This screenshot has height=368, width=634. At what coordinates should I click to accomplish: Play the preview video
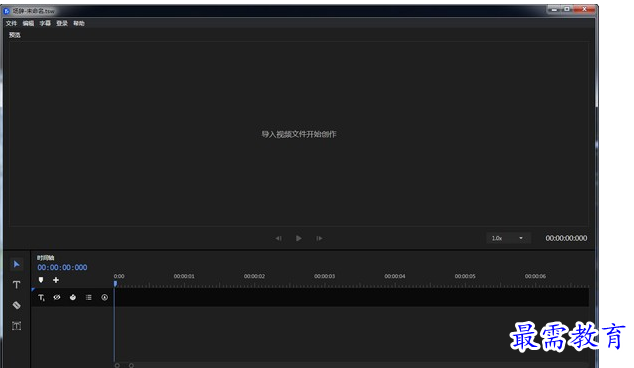[299, 238]
